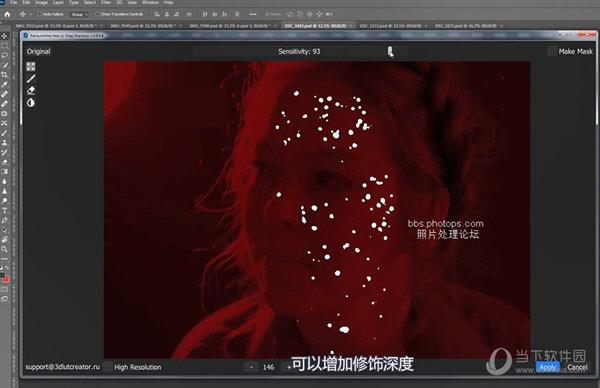Open the Window menu
This screenshot has width=600, height=388.
[150, 2]
